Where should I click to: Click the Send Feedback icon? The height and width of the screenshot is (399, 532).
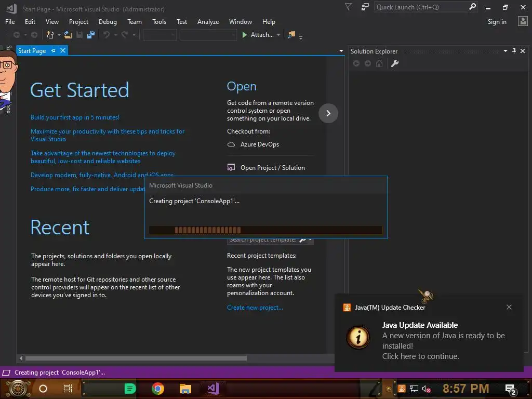click(x=365, y=7)
